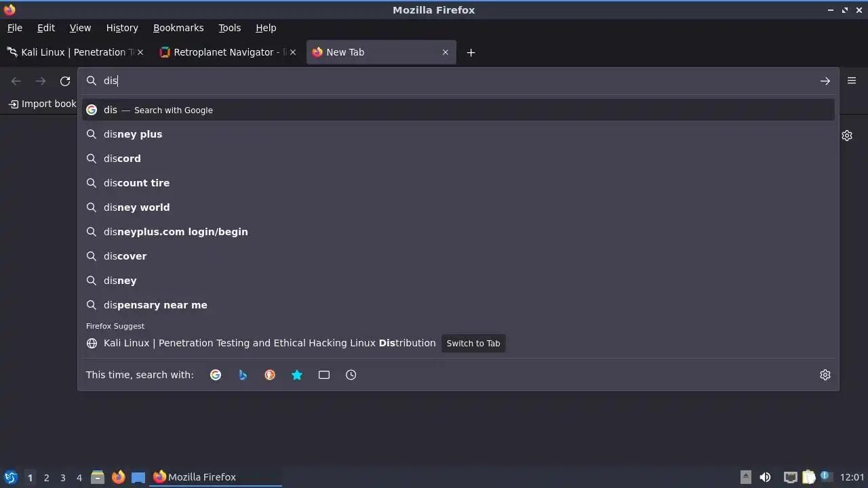Choose the 'discord' suggestion
Image resolution: width=868 pixels, height=488 pixels.
tap(458, 159)
